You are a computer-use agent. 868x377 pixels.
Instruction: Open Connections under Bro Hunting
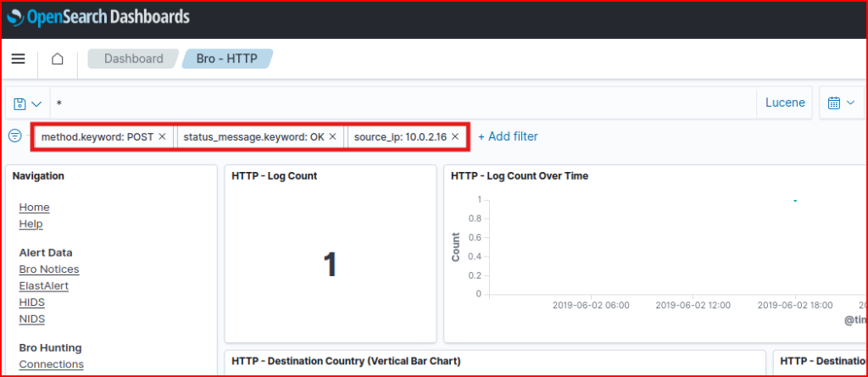pos(51,364)
